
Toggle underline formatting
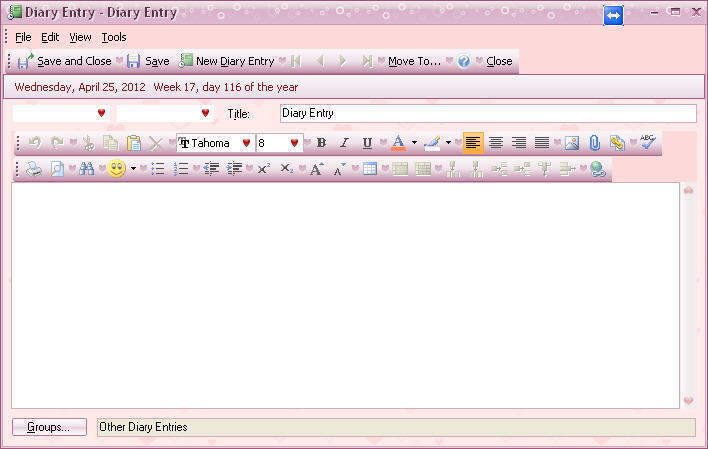(368, 143)
